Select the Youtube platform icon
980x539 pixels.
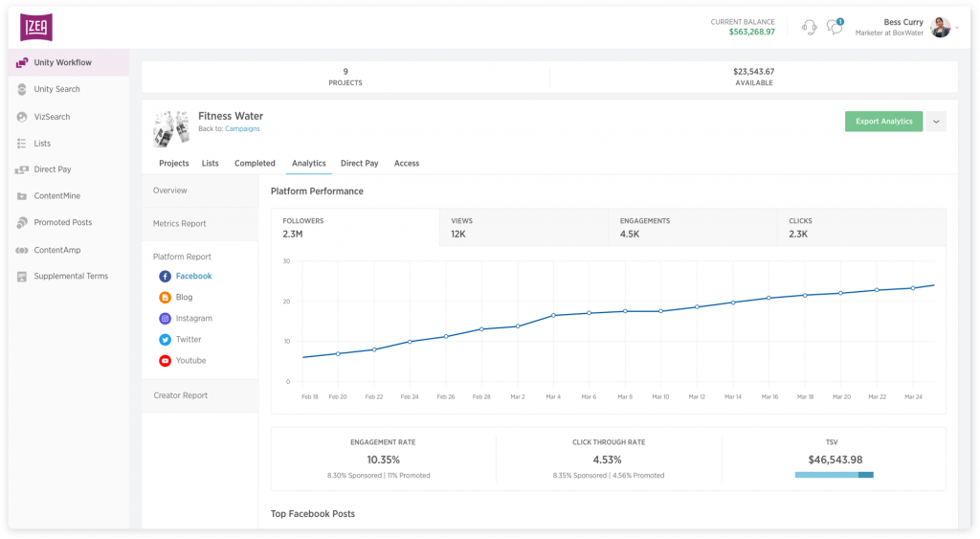[165, 360]
